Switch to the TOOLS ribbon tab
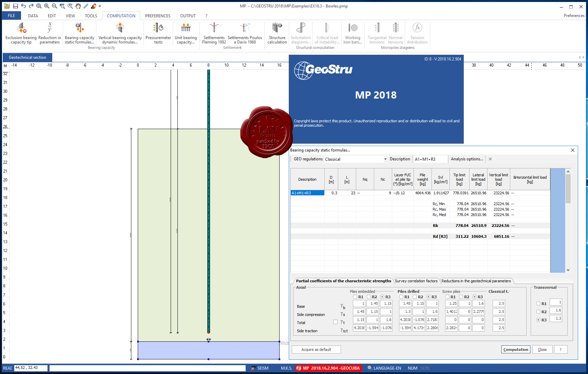Screen dimensions: 588x374 pyautogui.click(x=91, y=16)
